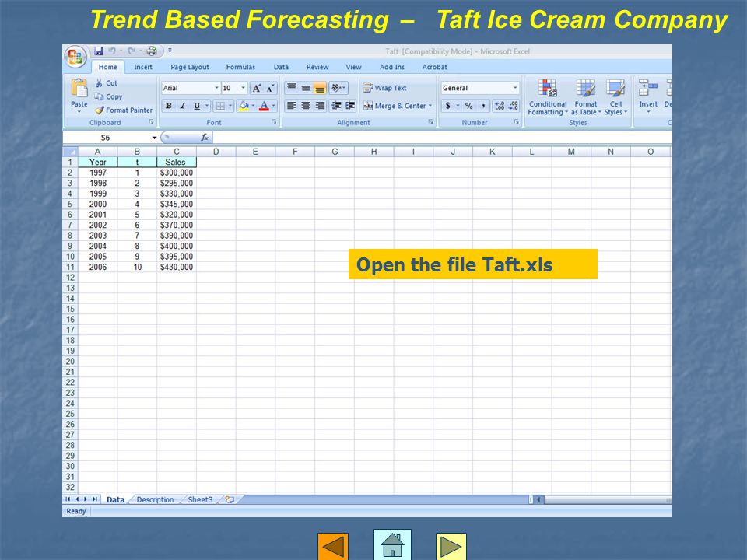
Task: Top align cell contents
Action: point(292,88)
